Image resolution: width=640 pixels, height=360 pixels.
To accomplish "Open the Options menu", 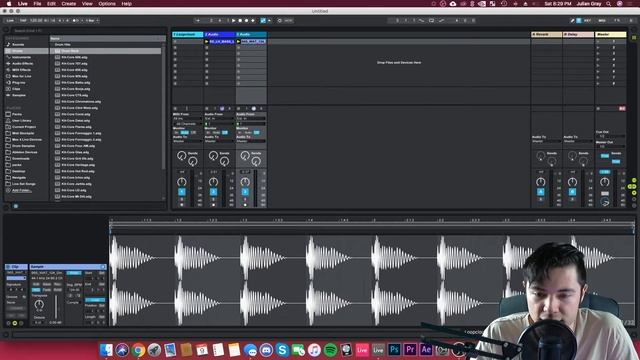I will [x=107, y=4].
